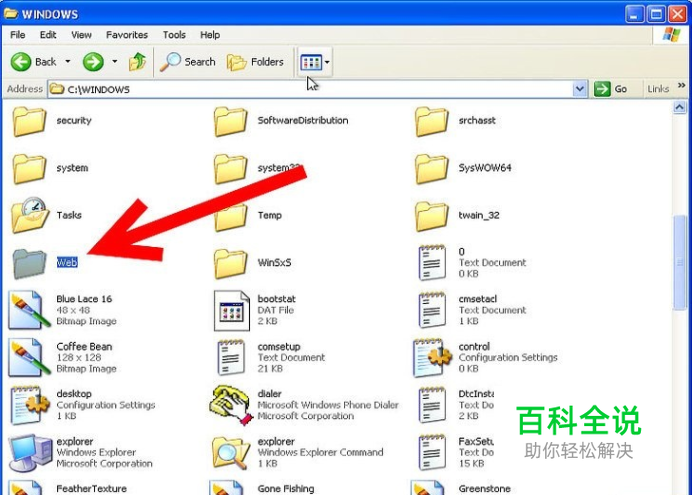692x495 pixels.
Task: Select the comsetup text document icon
Action: [x=231, y=357]
